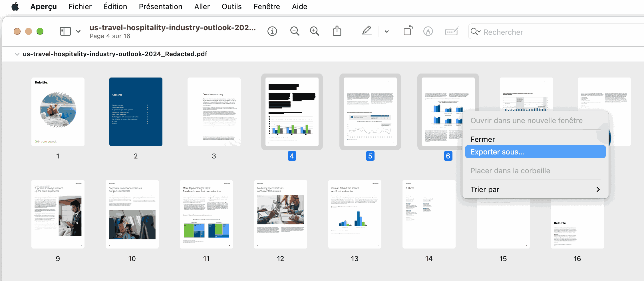Choose Fermer in the context menu
The image size is (644, 281).
[x=535, y=139]
